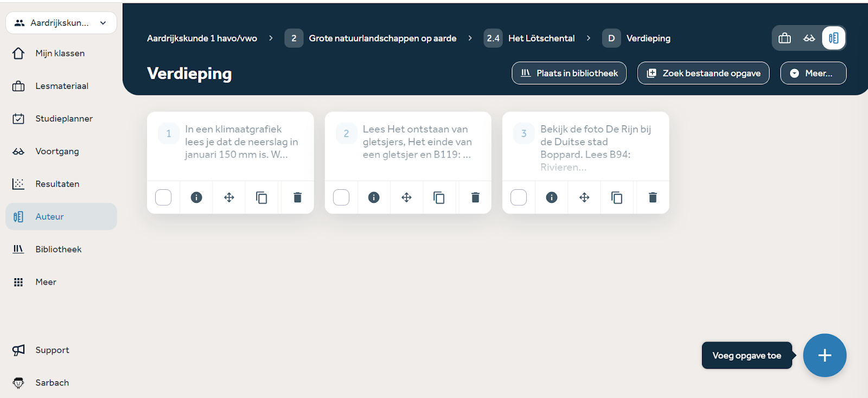Open Sarbach profile in sidebar
Screen dimensions: 868x398
point(61,382)
